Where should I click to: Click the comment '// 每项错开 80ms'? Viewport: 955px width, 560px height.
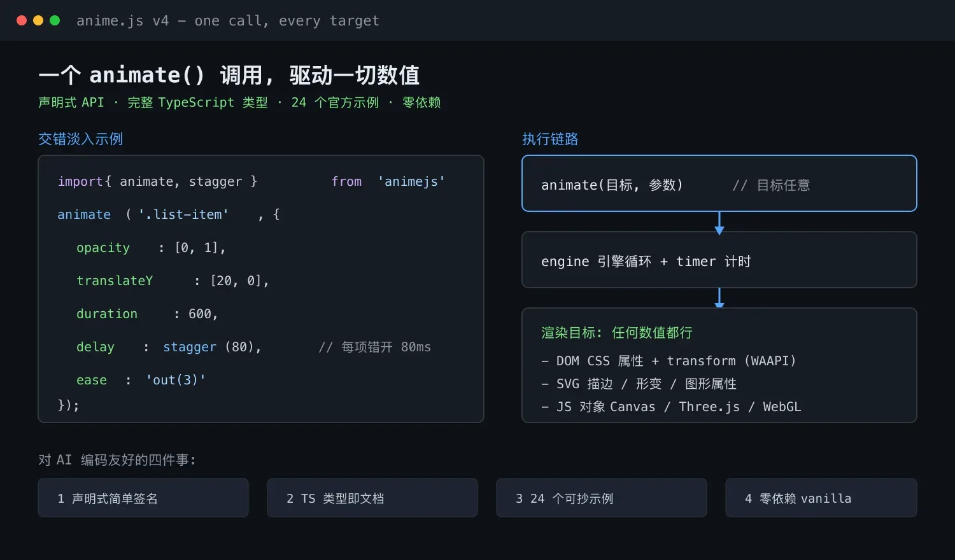pyautogui.click(x=375, y=347)
